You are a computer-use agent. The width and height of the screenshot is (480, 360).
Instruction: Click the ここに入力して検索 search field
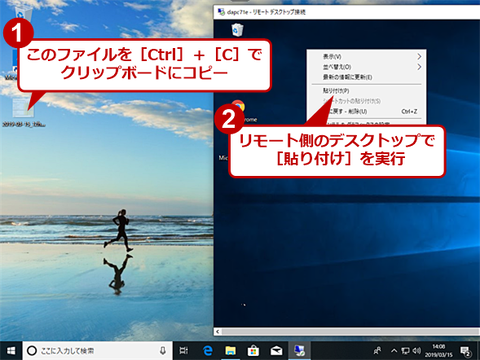click(x=97, y=351)
